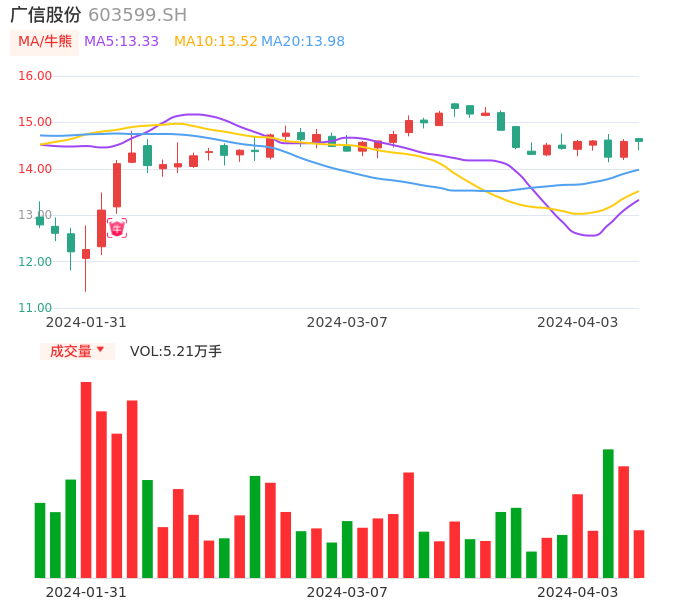This screenshot has width=686, height=606.
Task: Click the 15.00 price axis label
Action: (35, 122)
